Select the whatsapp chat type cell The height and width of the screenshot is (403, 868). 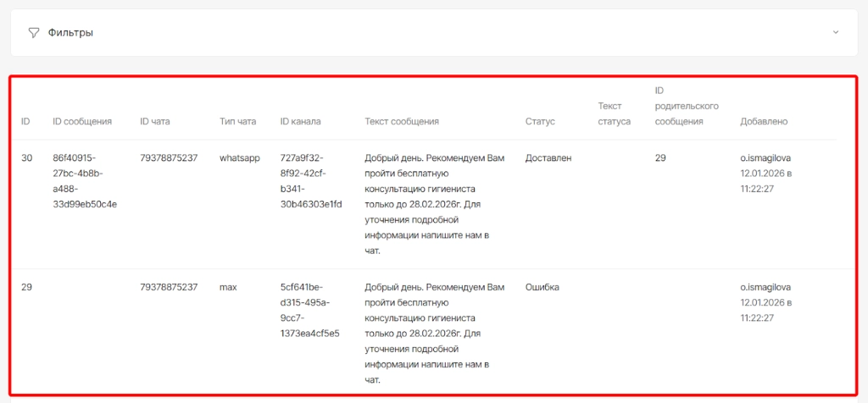[x=239, y=158]
